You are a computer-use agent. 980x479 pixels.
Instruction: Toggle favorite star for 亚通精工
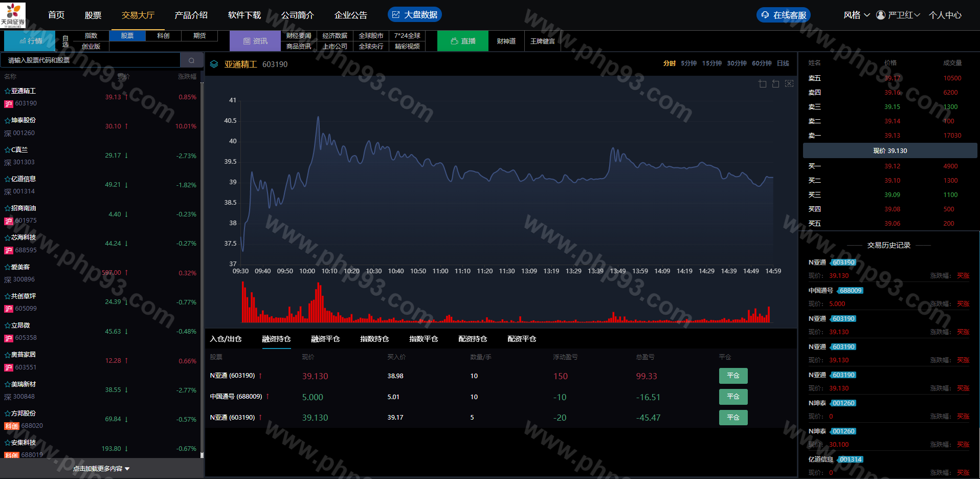tap(8, 91)
